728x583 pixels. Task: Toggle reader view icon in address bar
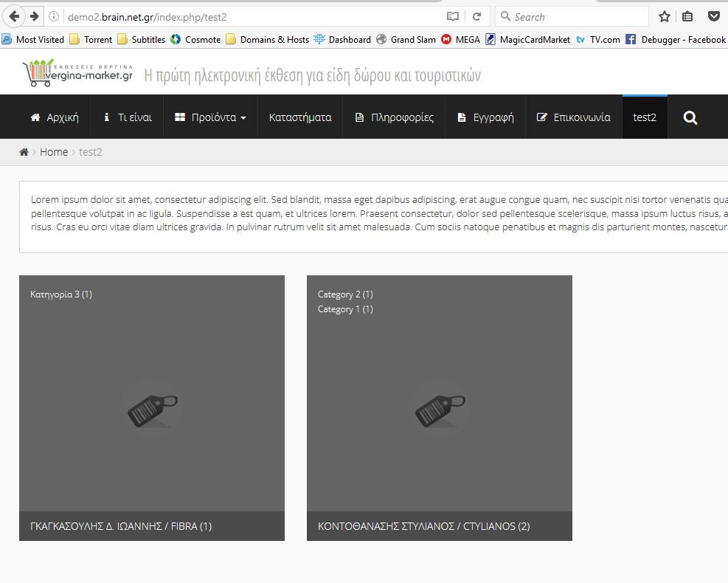[453, 17]
